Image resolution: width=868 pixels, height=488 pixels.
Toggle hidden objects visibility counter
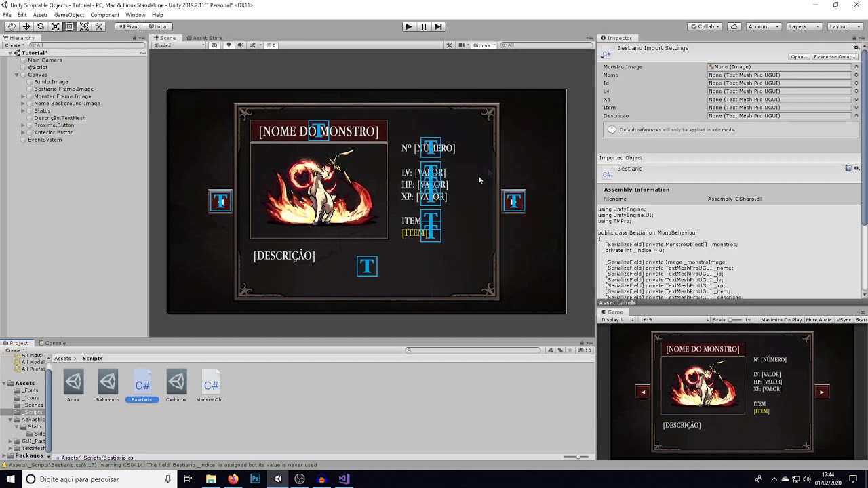(271, 45)
